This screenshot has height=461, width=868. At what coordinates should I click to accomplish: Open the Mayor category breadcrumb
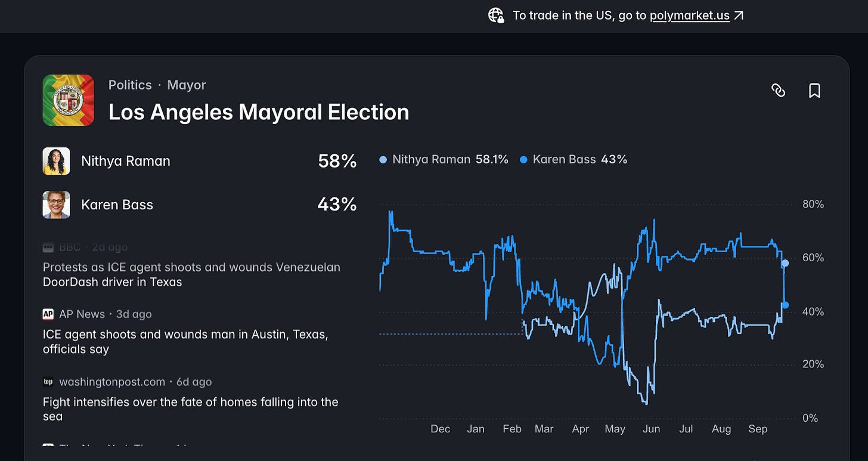(x=187, y=85)
